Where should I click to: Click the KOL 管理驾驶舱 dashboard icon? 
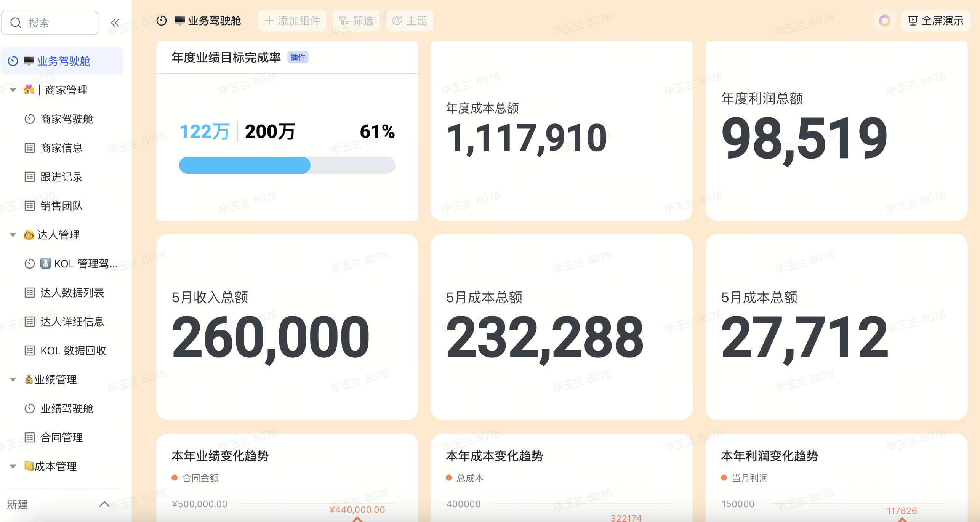[x=30, y=264]
